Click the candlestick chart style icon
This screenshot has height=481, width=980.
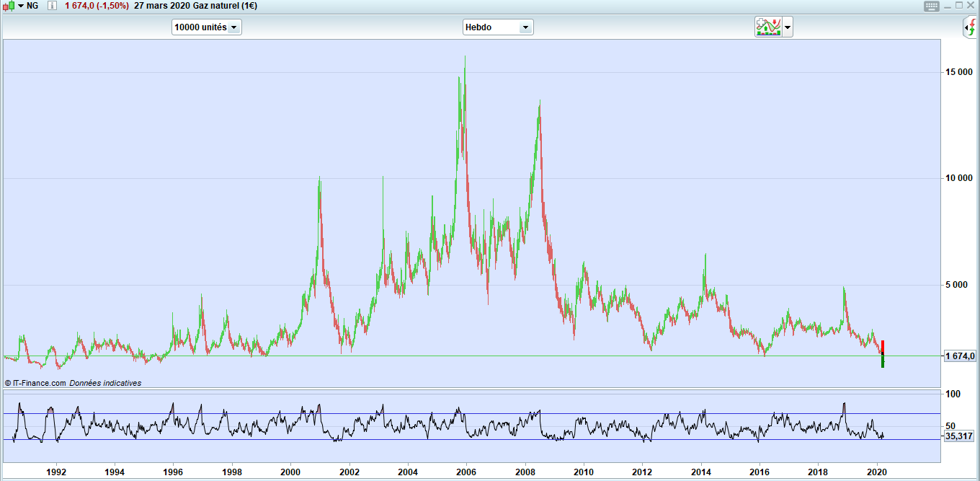pos(8,6)
